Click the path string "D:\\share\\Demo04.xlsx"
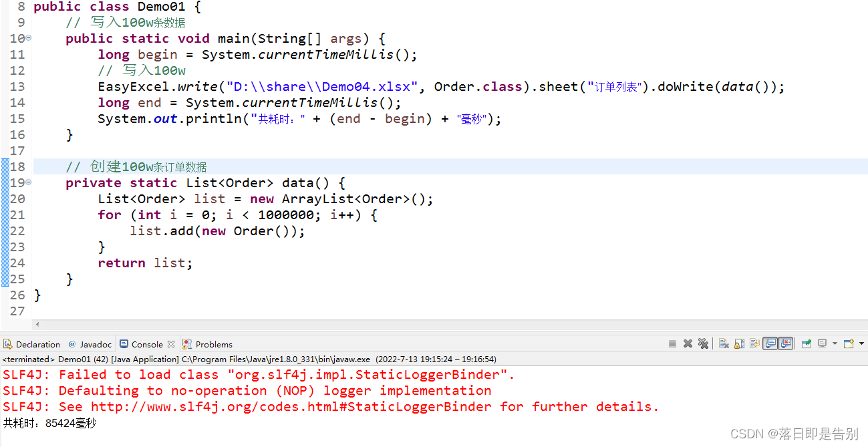 click(x=322, y=86)
